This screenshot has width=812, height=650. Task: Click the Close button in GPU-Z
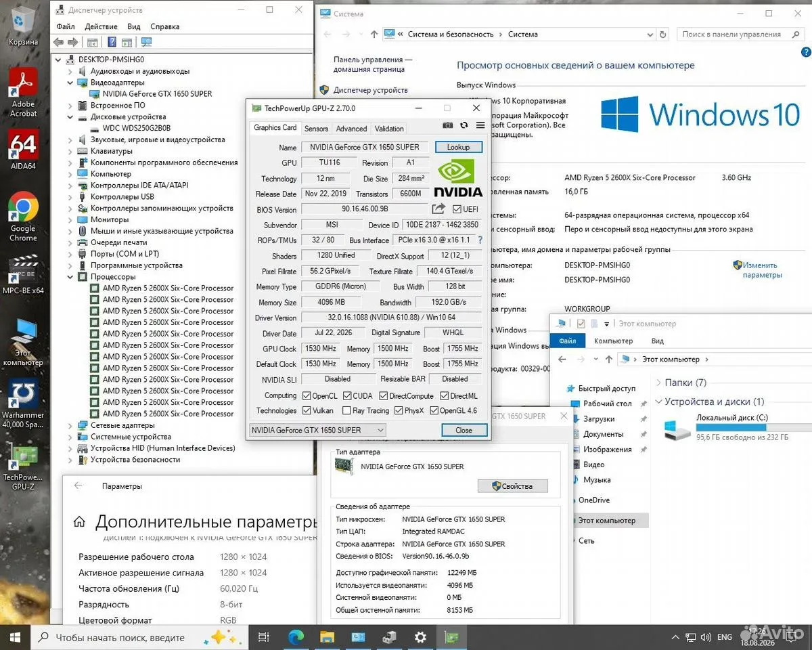click(x=464, y=430)
